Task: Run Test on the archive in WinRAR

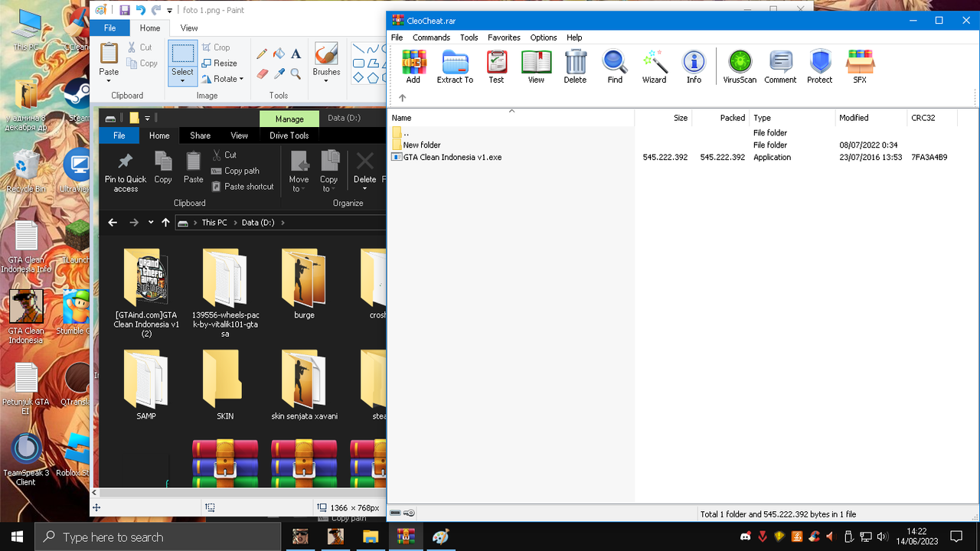Action: click(x=497, y=67)
